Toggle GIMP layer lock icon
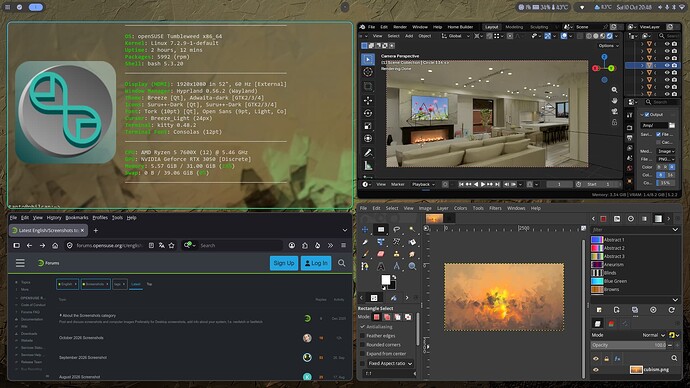Screen dimensions: 690x388 pos(606,359)
